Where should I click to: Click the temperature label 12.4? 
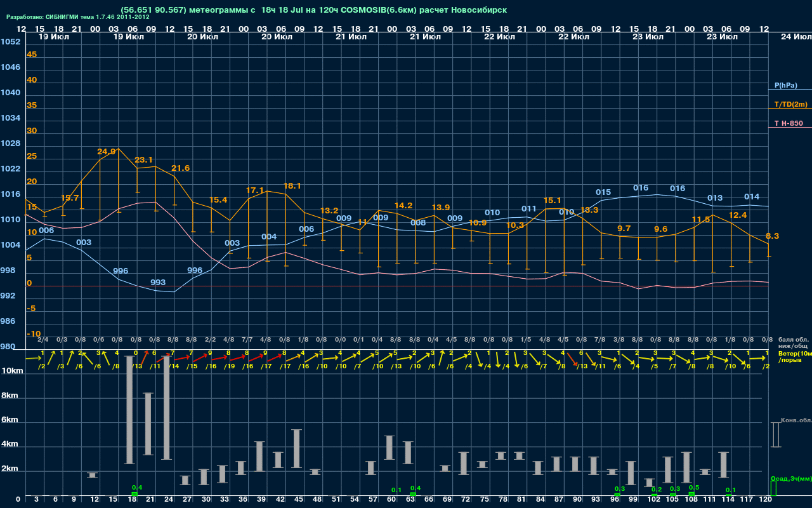pyautogui.click(x=738, y=215)
